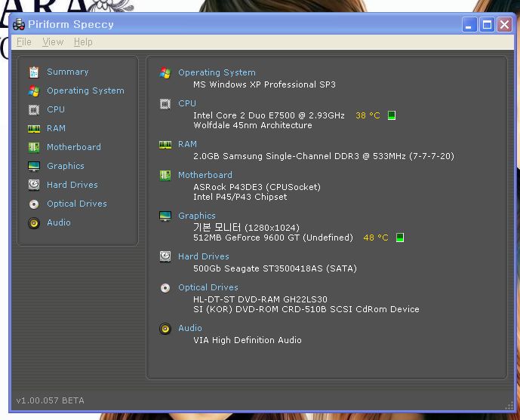The height and width of the screenshot is (420, 520).
Task: Click the Optical Drives heading link in main panel
Action: (208, 287)
